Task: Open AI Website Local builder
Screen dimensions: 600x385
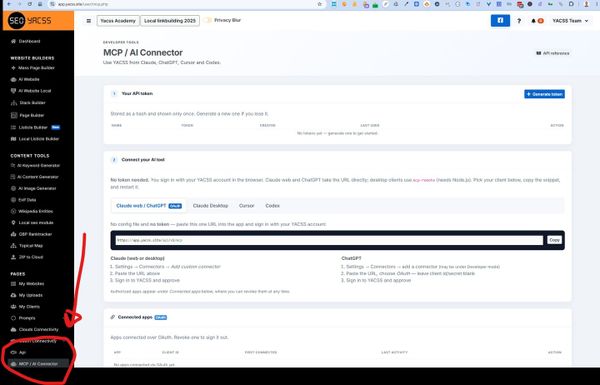Action: [31, 91]
